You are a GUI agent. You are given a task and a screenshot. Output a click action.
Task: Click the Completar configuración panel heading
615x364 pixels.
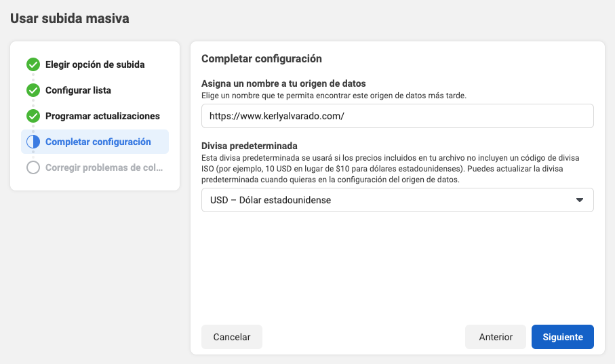click(261, 59)
